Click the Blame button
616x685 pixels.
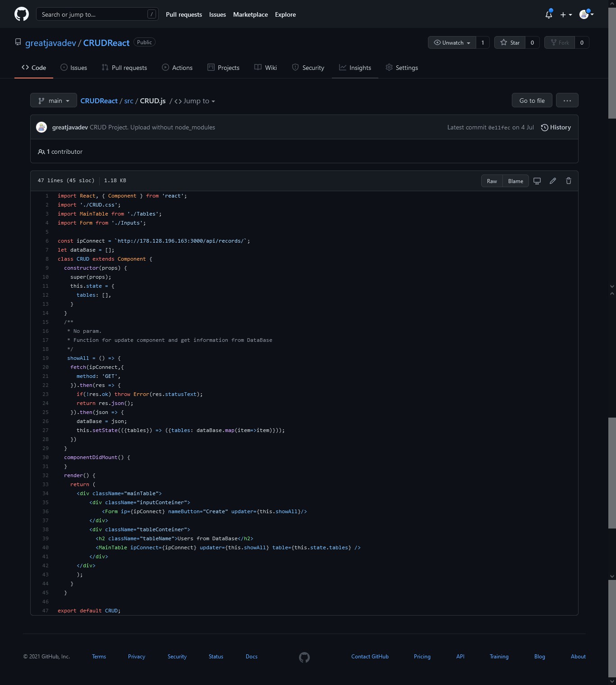tap(515, 181)
